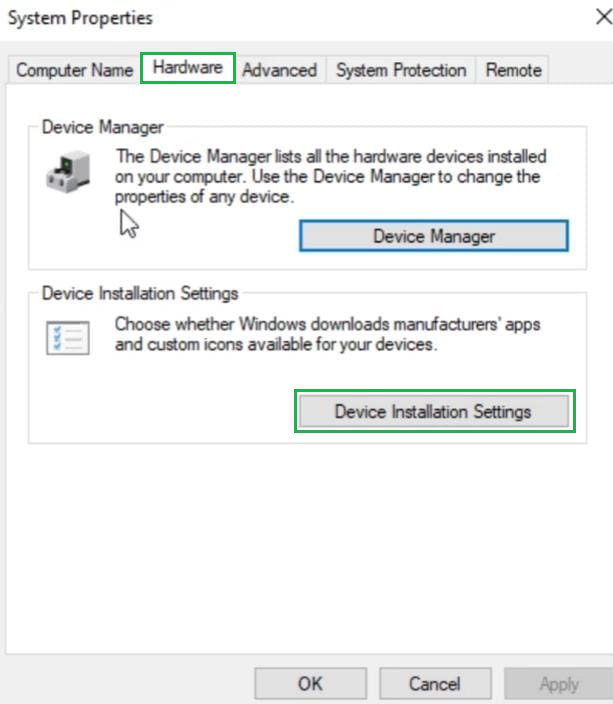613x704 pixels.
Task: Open Device Manager with its button
Action: coord(434,236)
